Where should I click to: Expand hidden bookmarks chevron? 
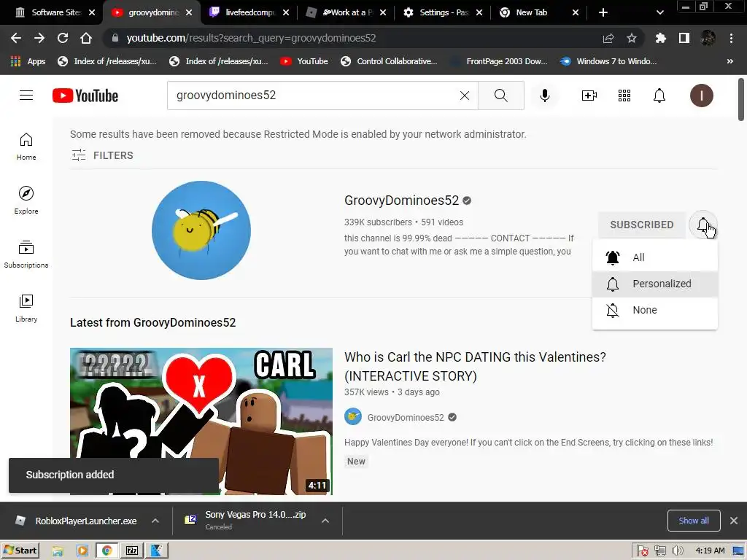[729, 61]
